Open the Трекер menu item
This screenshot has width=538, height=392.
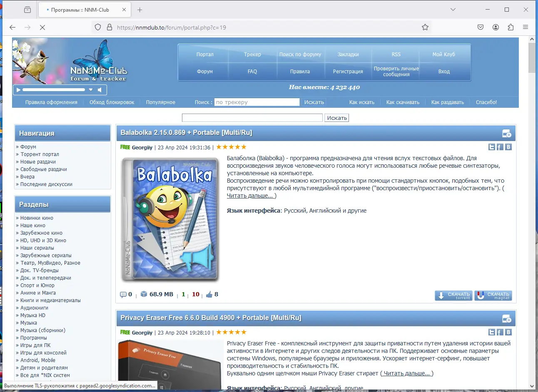252,55
